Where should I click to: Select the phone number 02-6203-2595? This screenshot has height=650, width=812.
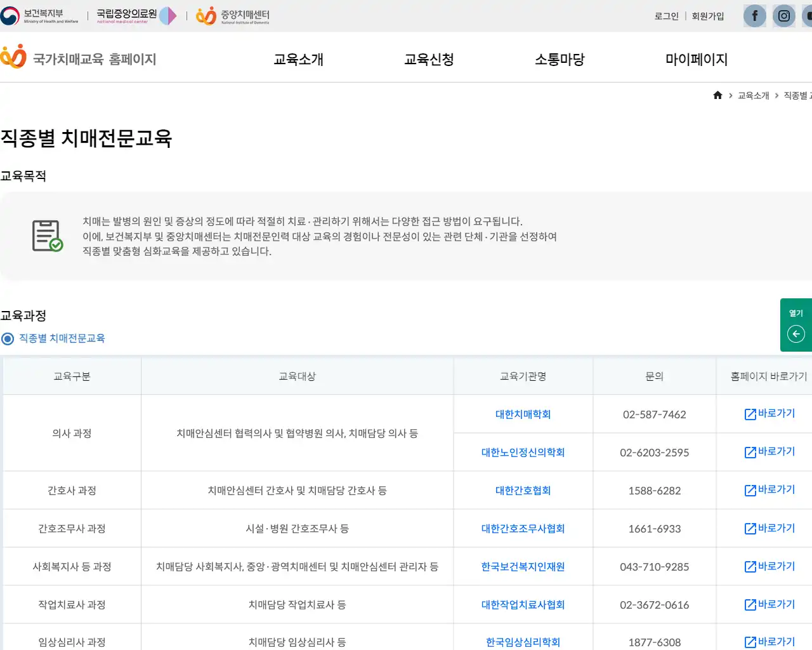(x=655, y=453)
